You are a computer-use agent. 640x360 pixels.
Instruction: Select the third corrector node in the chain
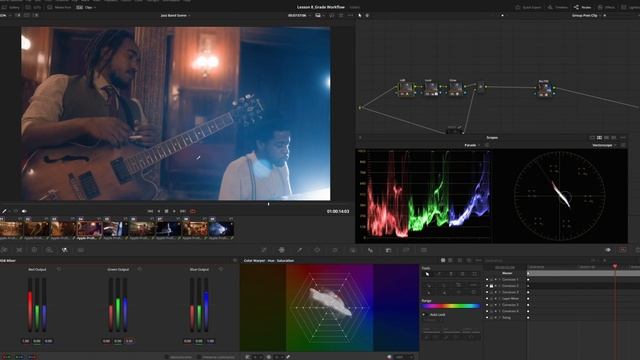click(456, 88)
